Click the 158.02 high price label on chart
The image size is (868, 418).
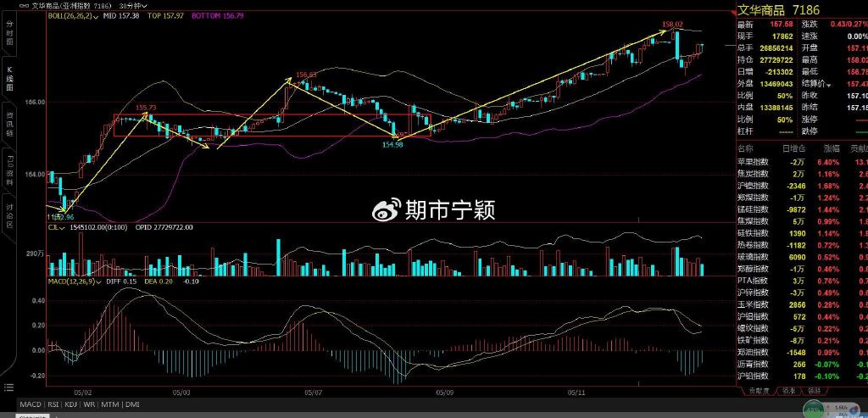coord(673,25)
